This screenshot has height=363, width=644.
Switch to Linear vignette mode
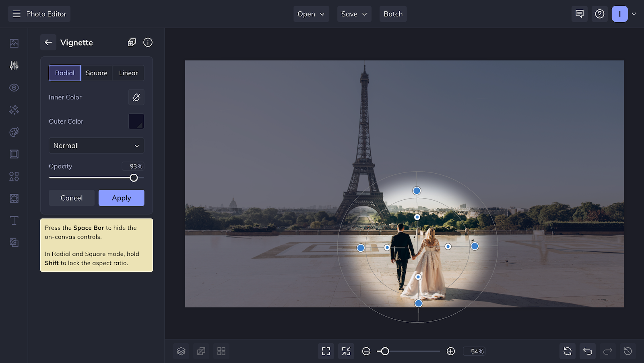click(128, 73)
